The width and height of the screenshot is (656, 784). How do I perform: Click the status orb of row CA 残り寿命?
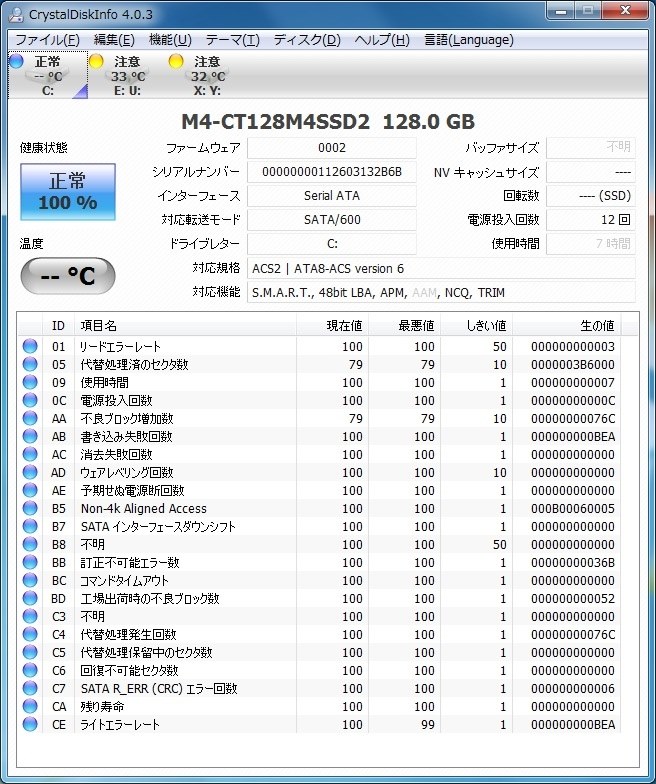click(30, 706)
